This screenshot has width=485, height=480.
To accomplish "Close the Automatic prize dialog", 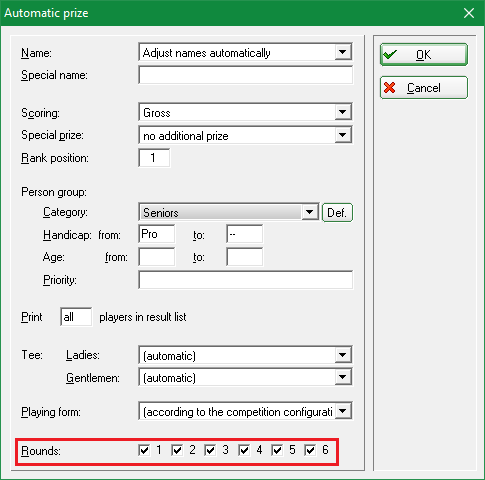I will 469,13.
